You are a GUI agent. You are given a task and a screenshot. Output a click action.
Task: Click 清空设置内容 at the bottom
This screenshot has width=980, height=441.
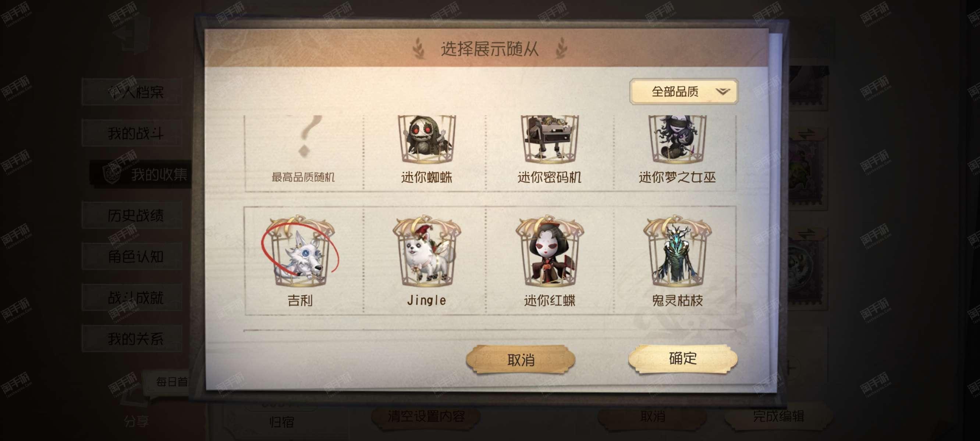pyautogui.click(x=426, y=417)
